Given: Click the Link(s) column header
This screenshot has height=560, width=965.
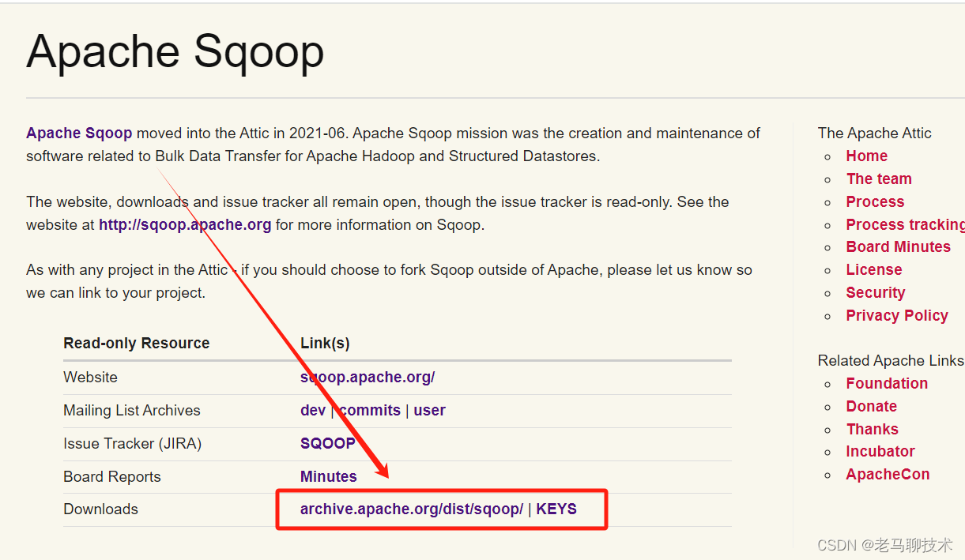Looking at the screenshot, I should pyautogui.click(x=325, y=343).
